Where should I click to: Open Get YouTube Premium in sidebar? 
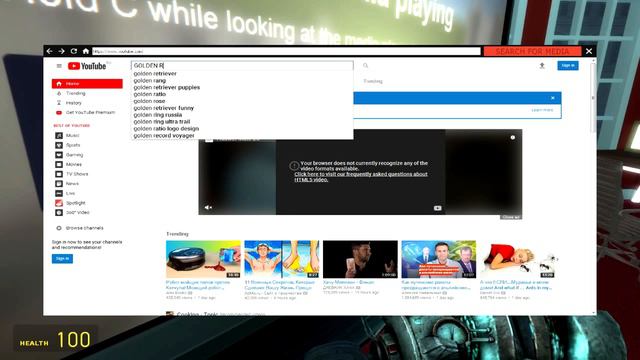[x=90, y=112]
